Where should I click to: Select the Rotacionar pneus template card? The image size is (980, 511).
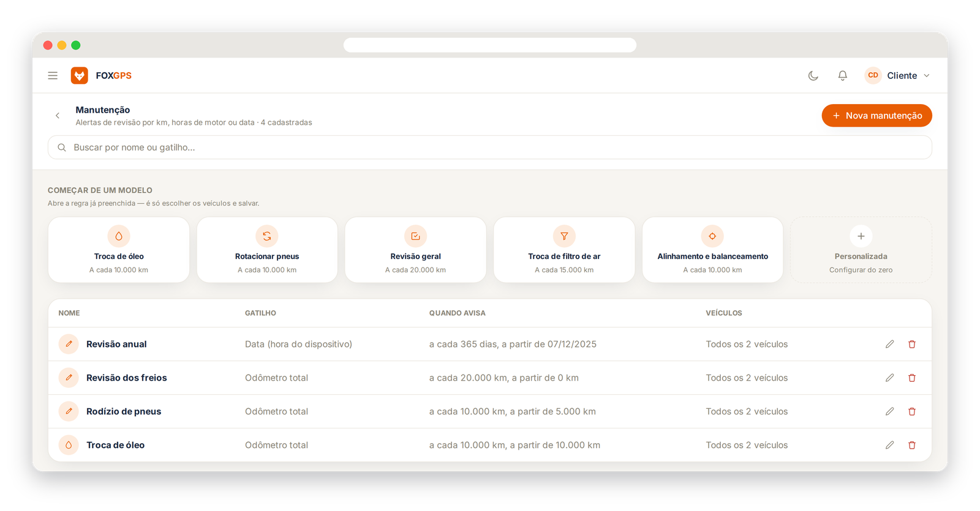(267, 250)
